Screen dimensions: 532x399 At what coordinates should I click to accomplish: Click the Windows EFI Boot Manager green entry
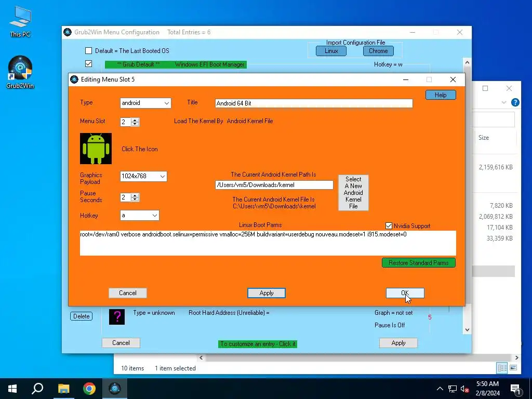click(x=176, y=64)
